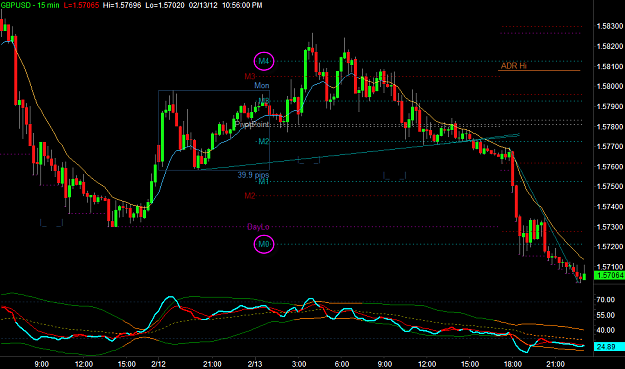
Task: Click the green 1.57064 current price tag
Action: [609, 275]
